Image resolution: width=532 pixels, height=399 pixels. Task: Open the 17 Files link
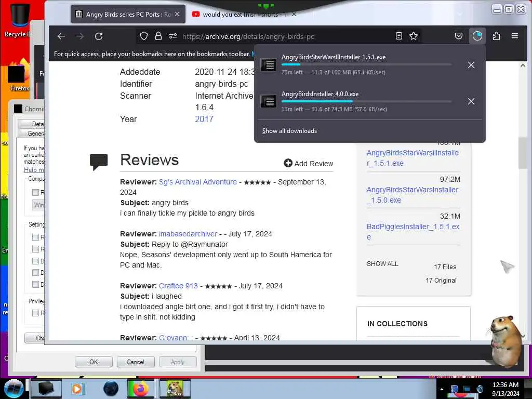pos(445,267)
